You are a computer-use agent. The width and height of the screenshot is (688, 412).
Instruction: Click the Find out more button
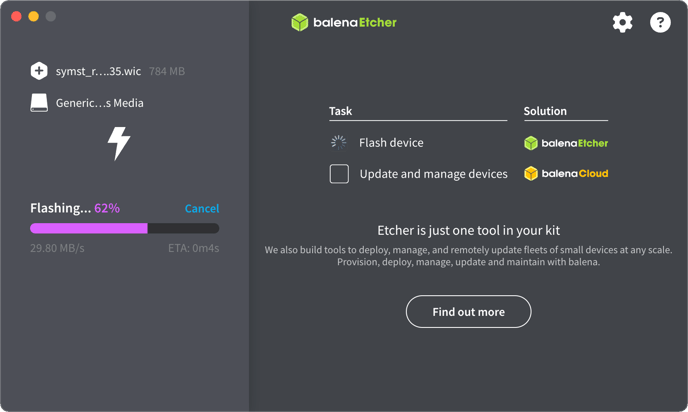468,312
